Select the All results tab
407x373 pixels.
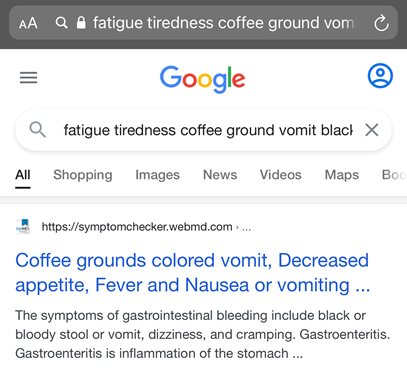(x=23, y=175)
